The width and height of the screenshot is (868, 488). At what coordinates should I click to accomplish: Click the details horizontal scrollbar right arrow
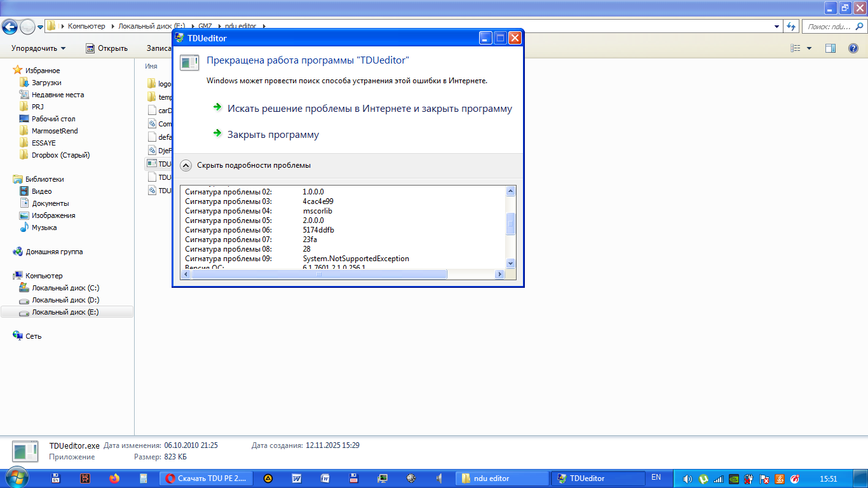(x=499, y=274)
